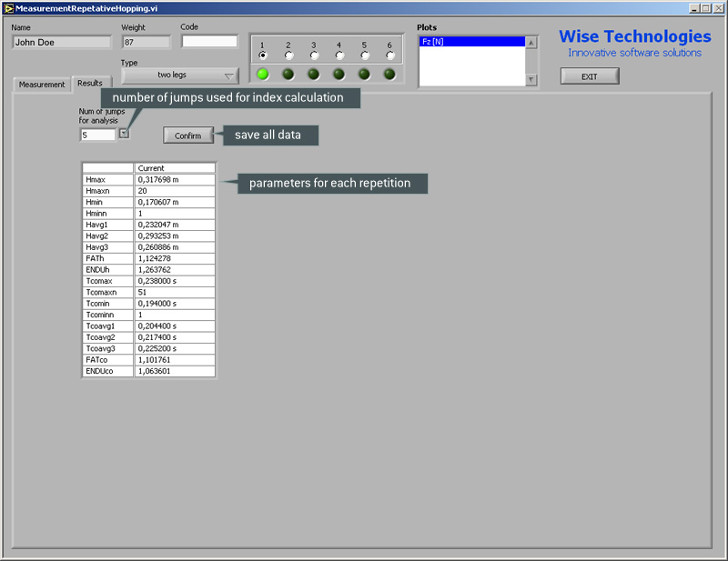Click Plots list scroll up arrow
The image size is (728, 561).
tap(531, 43)
